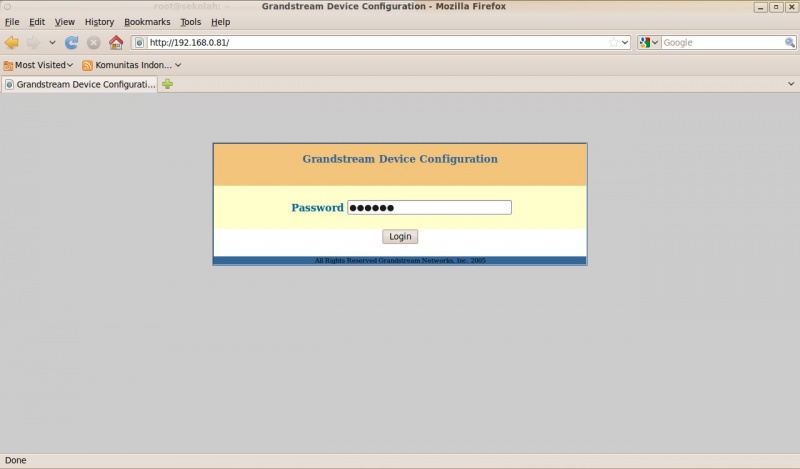The image size is (800, 469).
Task: Go to the Home page
Action: click(116, 43)
